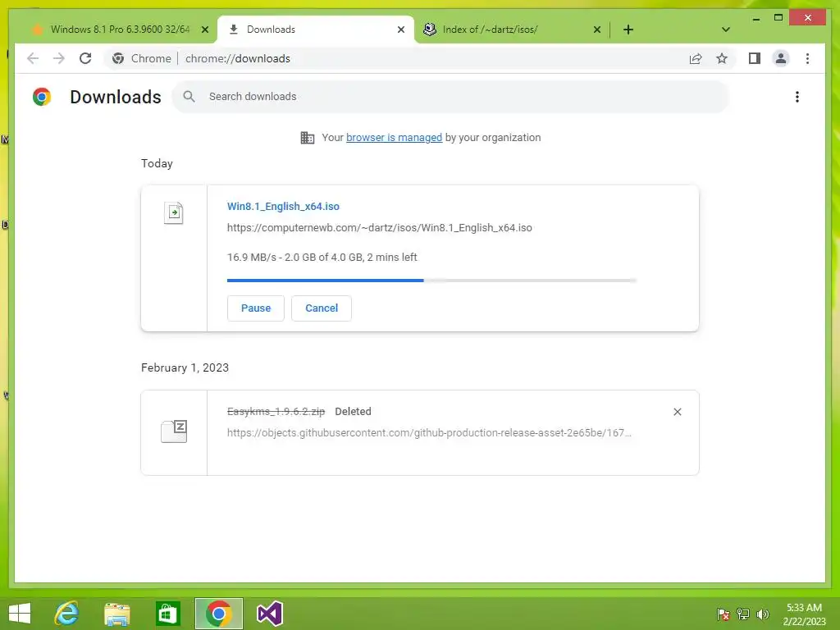Image resolution: width=840 pixels, height=630 pixels.
Task: Close the Downloads tab
Action: coord(400,30)
